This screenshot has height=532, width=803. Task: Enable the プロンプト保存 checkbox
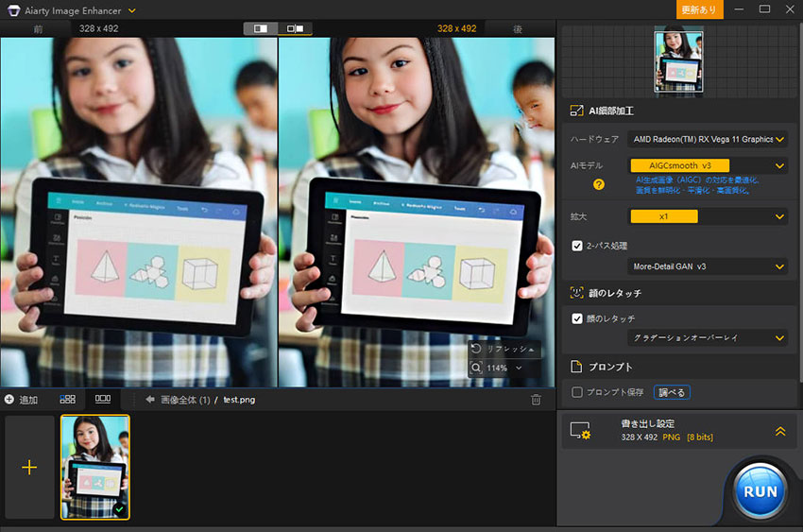click(577, 392)
